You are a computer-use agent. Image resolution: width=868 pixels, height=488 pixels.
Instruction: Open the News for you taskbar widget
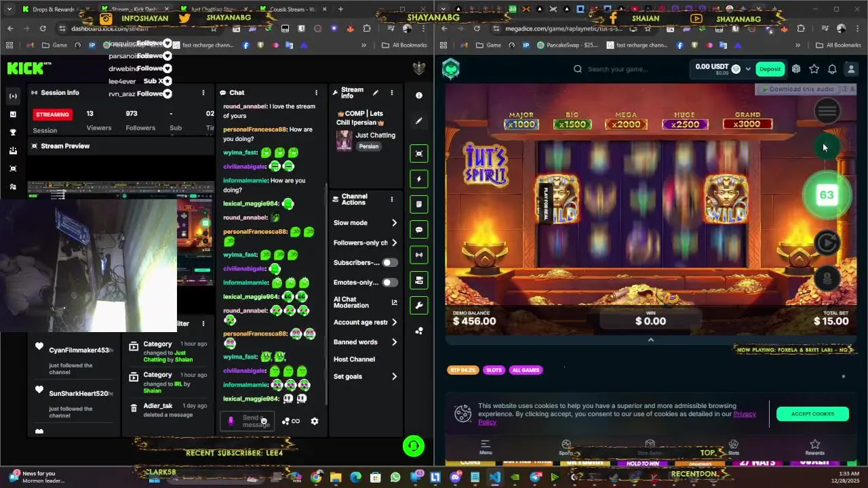[x=37, y=477]
